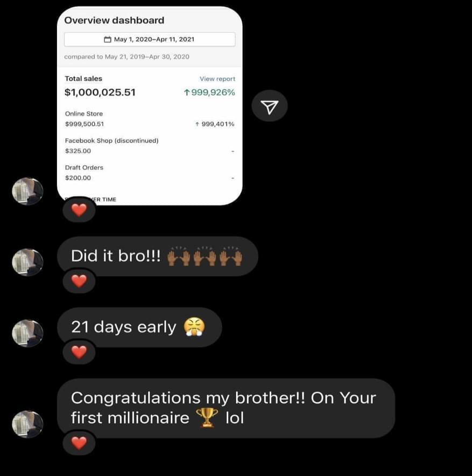
Task: Tap heart reaction under 'Did it bro!!!'
Action: coord(79,281)
